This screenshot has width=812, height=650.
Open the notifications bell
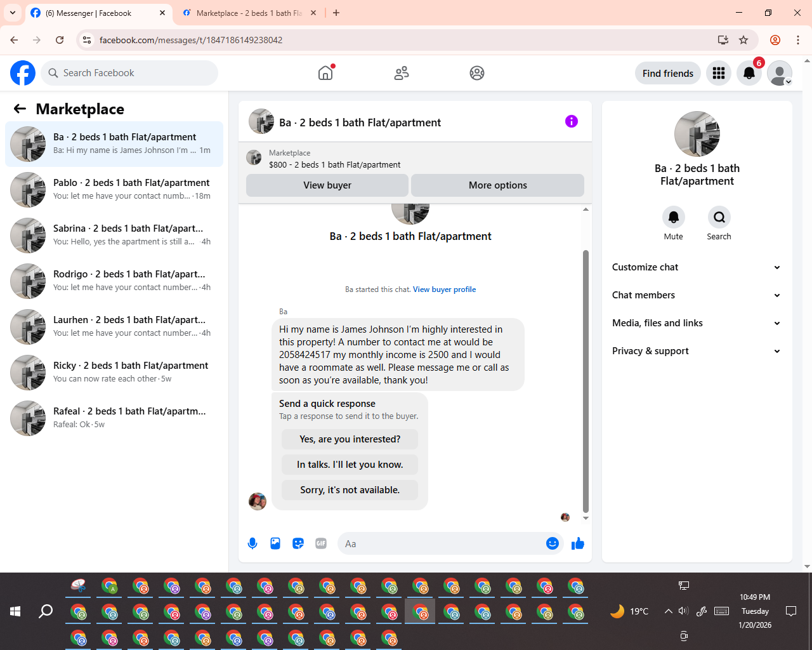coord(749,73)
